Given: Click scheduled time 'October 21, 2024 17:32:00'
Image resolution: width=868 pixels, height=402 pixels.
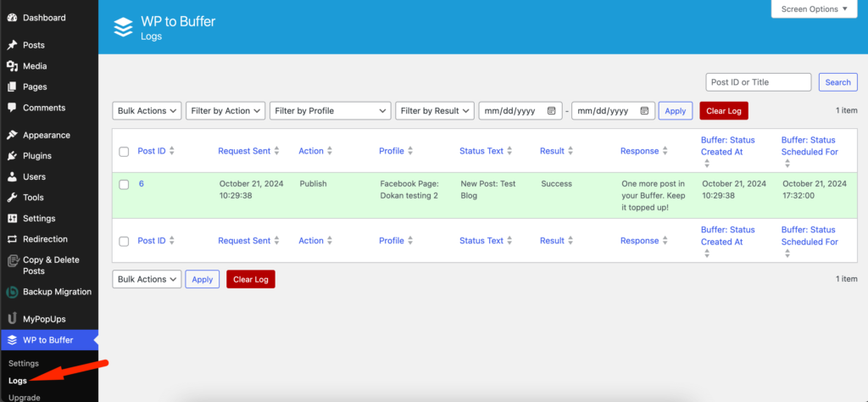Looking at the screenshot, I should pyautogui.click(x=815, y=189).
